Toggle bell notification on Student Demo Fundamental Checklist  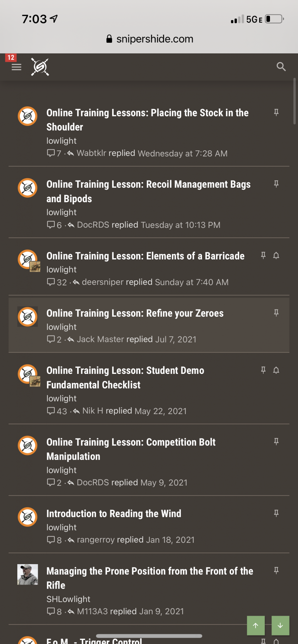coord(276,370)
